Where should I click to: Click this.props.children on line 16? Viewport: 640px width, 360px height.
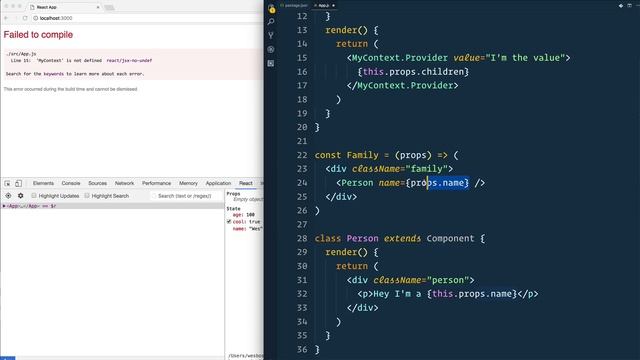(x=413, y=72)
